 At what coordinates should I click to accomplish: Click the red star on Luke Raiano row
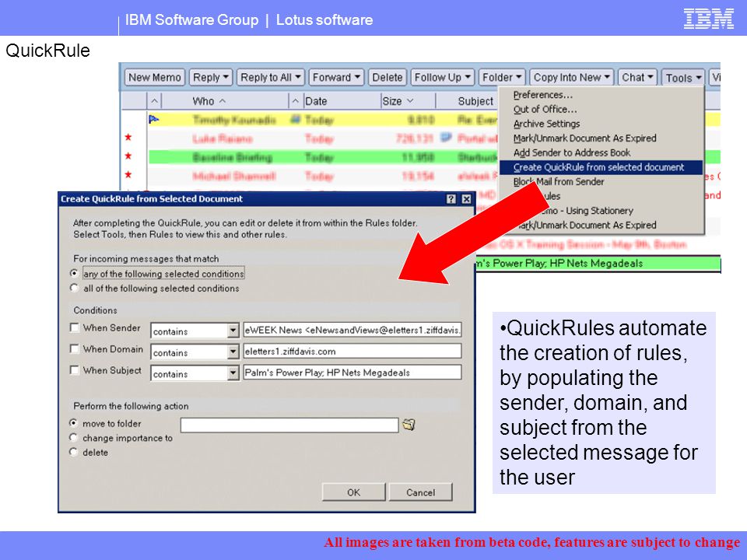pos(128,138)
